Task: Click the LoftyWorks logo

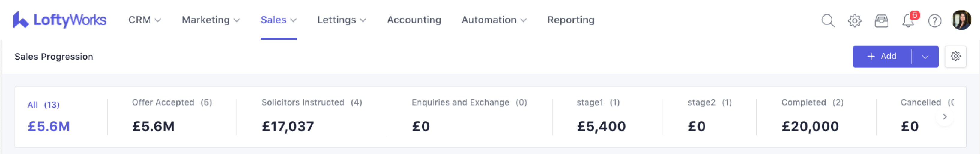Action: tap(60, 20)
